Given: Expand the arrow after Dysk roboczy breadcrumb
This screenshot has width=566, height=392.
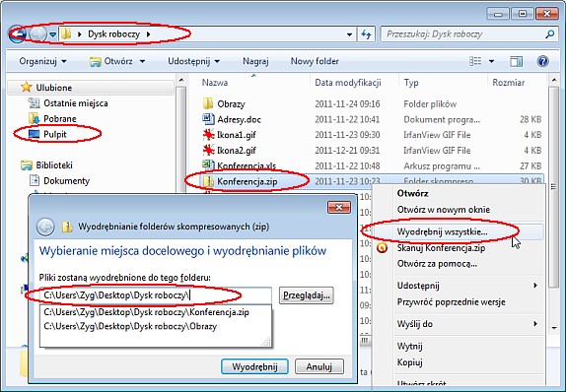Looking at the screenshot, I should [x=148, y=34].
